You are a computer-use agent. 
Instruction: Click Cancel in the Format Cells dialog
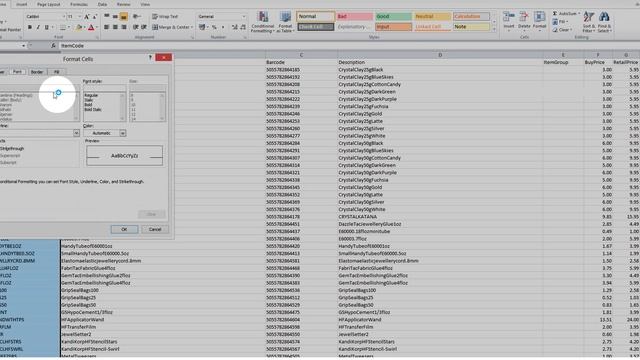coord(155,229)
